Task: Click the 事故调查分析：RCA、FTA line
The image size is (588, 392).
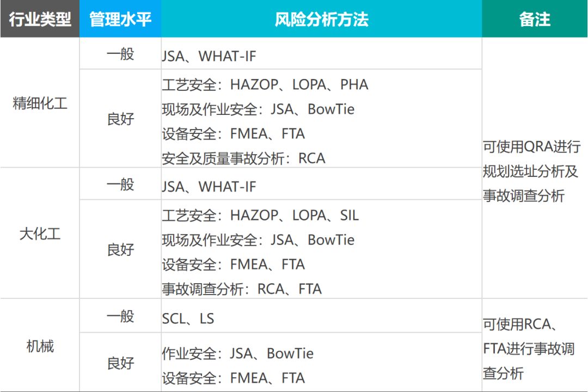Action: coord(242,289)
